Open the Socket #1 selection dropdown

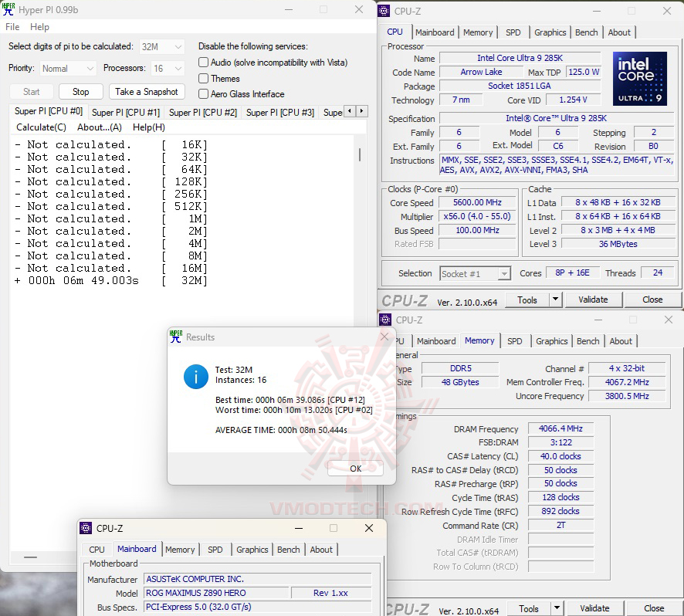click(475, 273)
